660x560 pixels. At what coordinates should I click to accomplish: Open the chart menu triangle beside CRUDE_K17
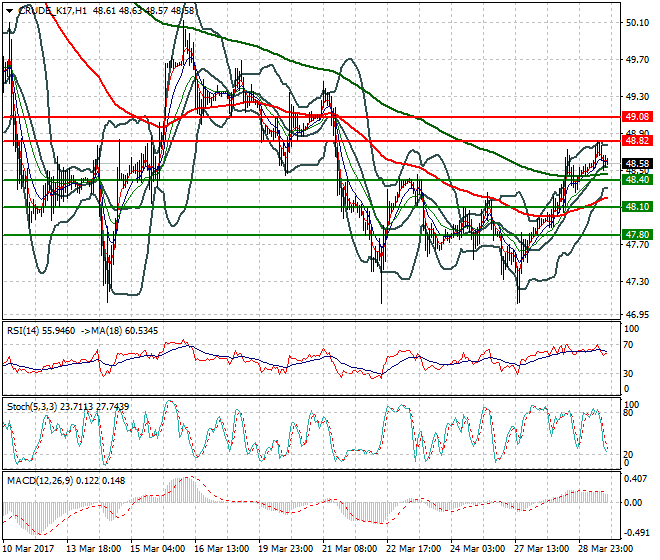point(10,11)
